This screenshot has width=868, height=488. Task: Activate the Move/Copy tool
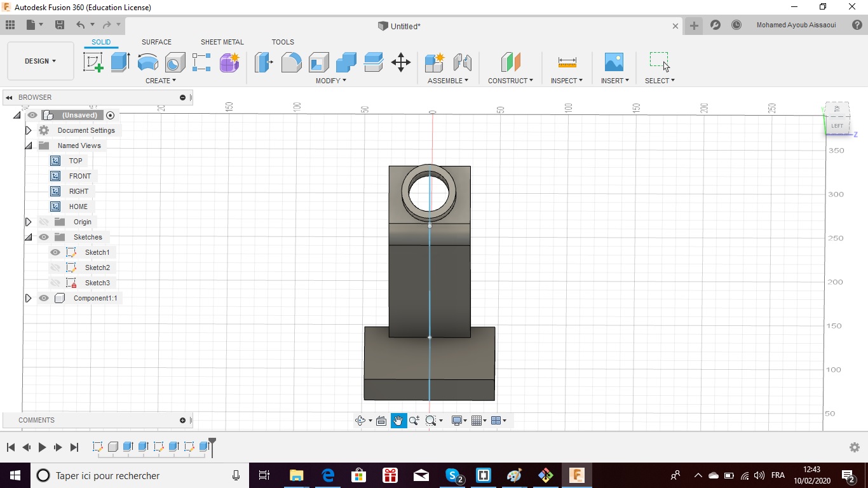coord(400,62)
